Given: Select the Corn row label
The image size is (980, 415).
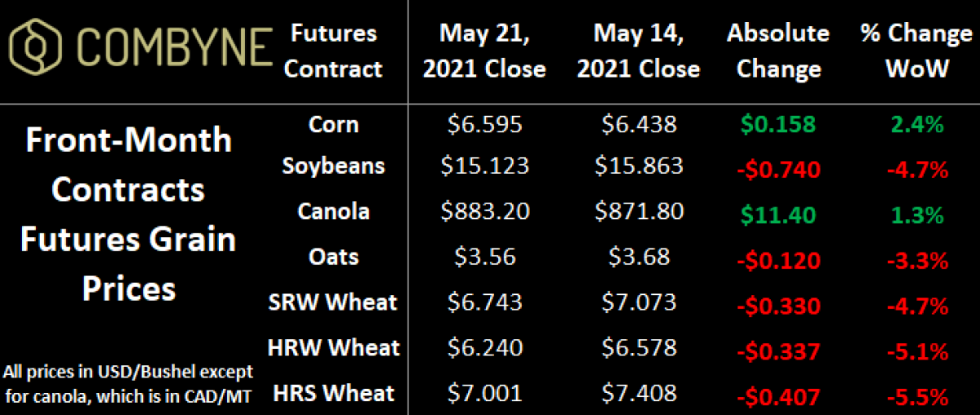Looking at the screenshot, I should point(333,124).
